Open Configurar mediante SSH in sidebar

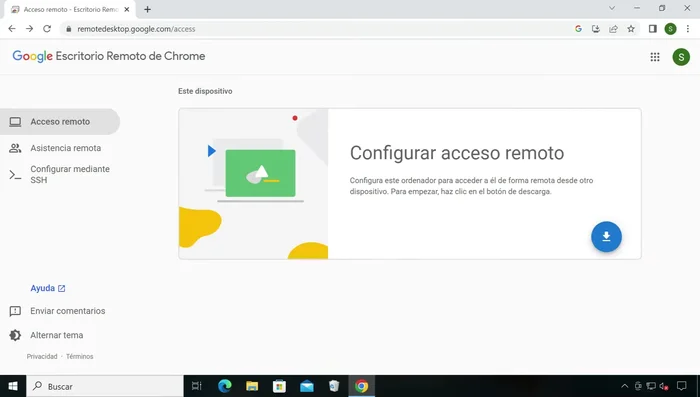(60, 174)
